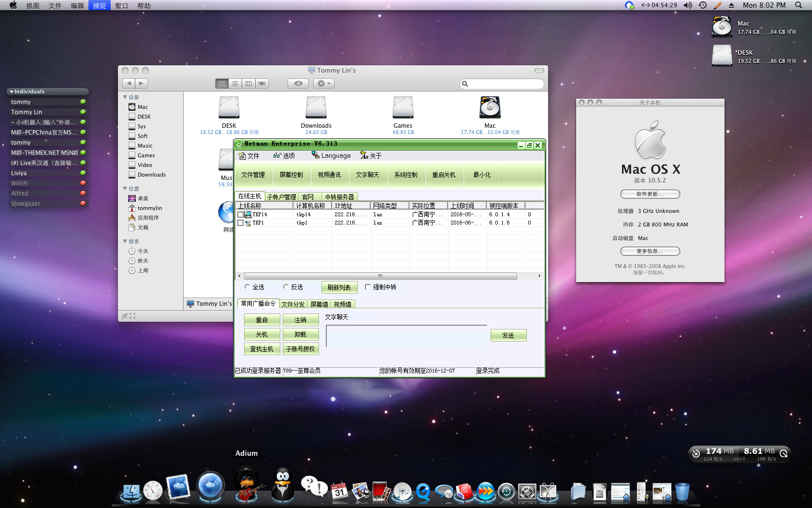Click 软件更新 button in About window
The width and height of the screenshot is (812, 508).
[x=650, y=194]
